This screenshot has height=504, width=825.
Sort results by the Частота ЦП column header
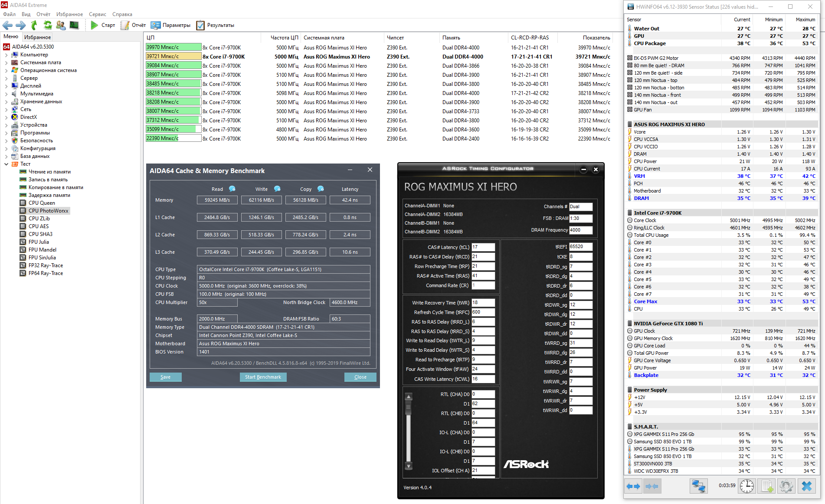(x=280, y=38)
